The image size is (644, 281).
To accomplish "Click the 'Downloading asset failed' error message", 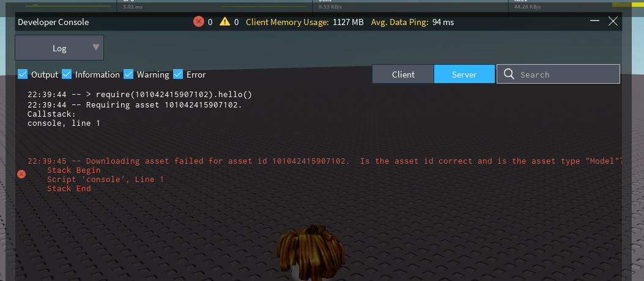I will click(x=326, y=161).
